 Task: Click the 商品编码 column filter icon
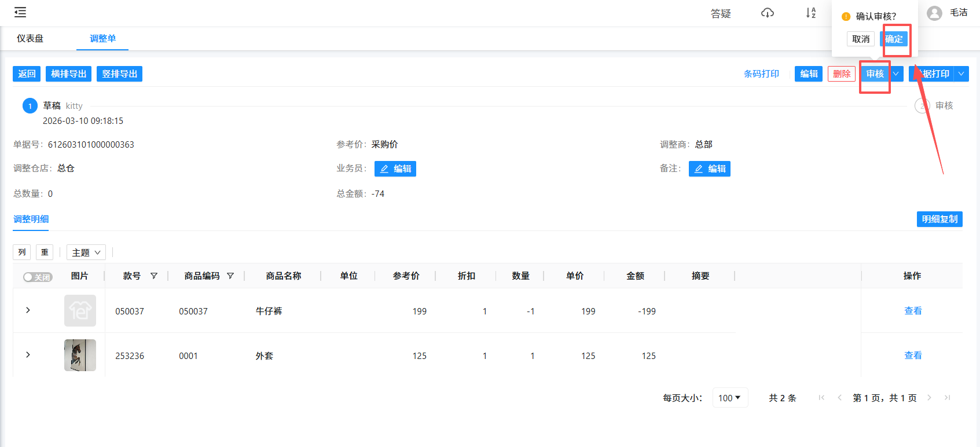coord(230,276)
